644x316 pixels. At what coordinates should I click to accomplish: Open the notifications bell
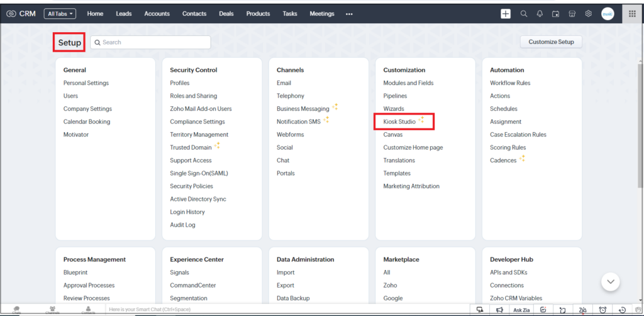540,14
